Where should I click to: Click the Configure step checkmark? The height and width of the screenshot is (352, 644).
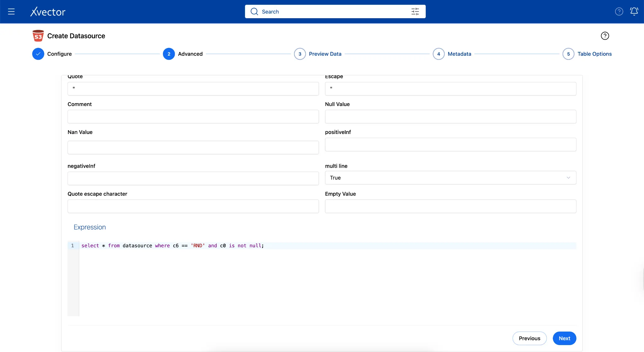coord(38,54)
